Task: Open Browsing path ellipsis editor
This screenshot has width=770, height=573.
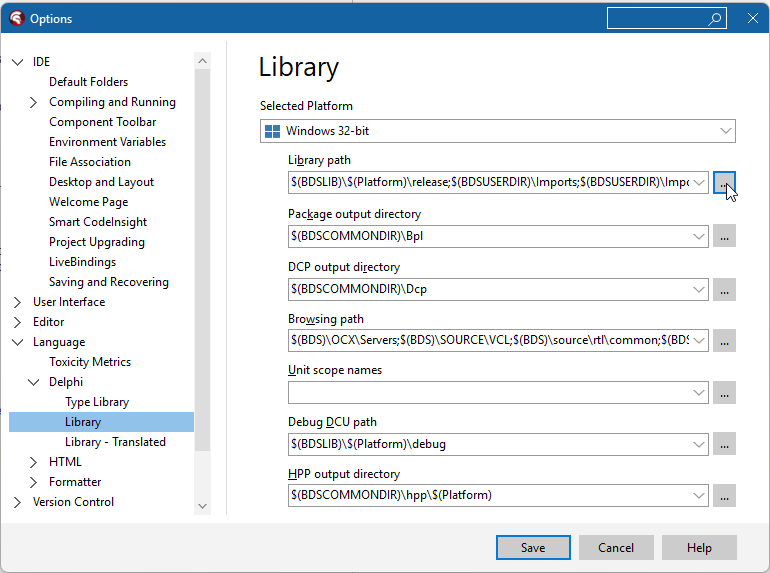Action: tap(724, 341)
